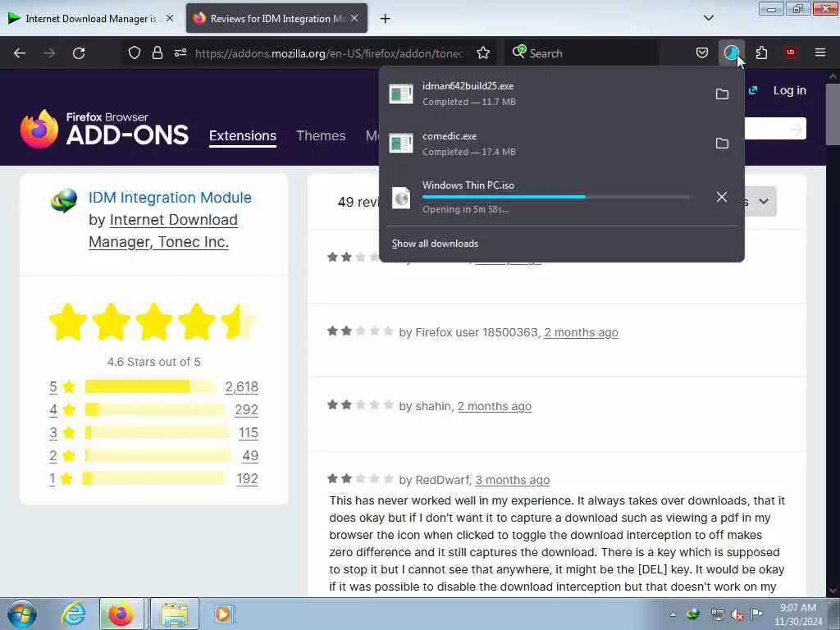
Task: Click the Windows Thin PC.iso file icon
Action: pyautogui.click(x=401, y=198)
